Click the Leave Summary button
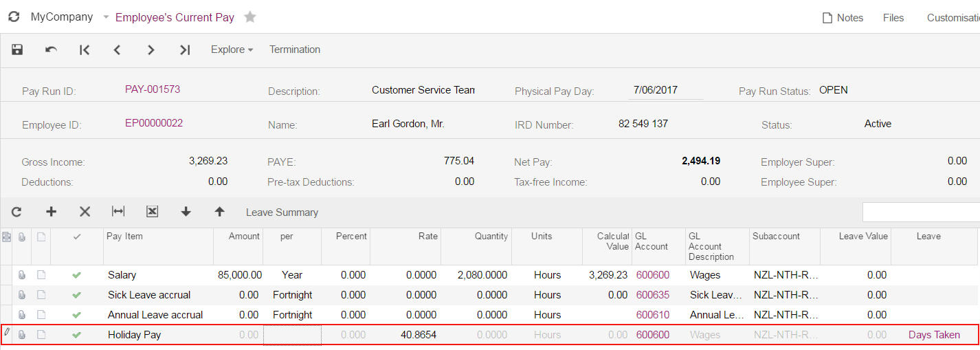The height and width of the screenshot is (350, 980). tap(282, 212)
